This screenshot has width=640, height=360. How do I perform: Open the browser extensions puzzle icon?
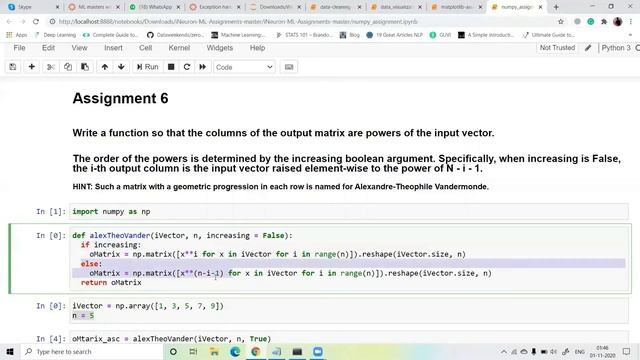[x=604, y=22]
